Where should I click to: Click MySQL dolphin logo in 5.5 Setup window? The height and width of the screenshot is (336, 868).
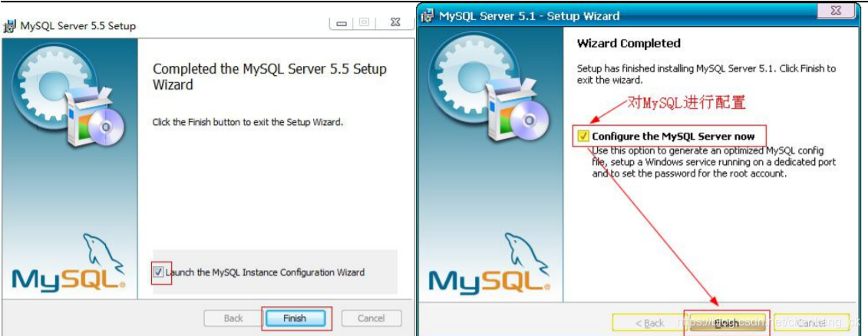pyautogui.click(x=68, y=263)
